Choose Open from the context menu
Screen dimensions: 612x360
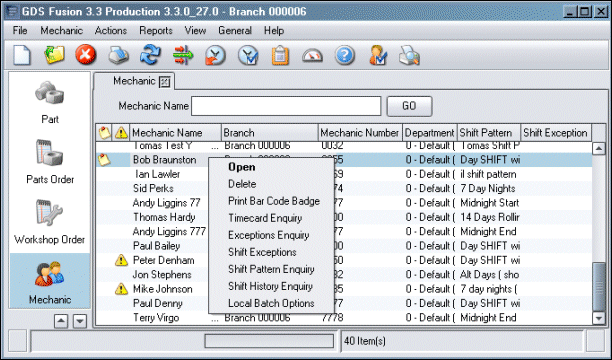[x=271, y=167]
